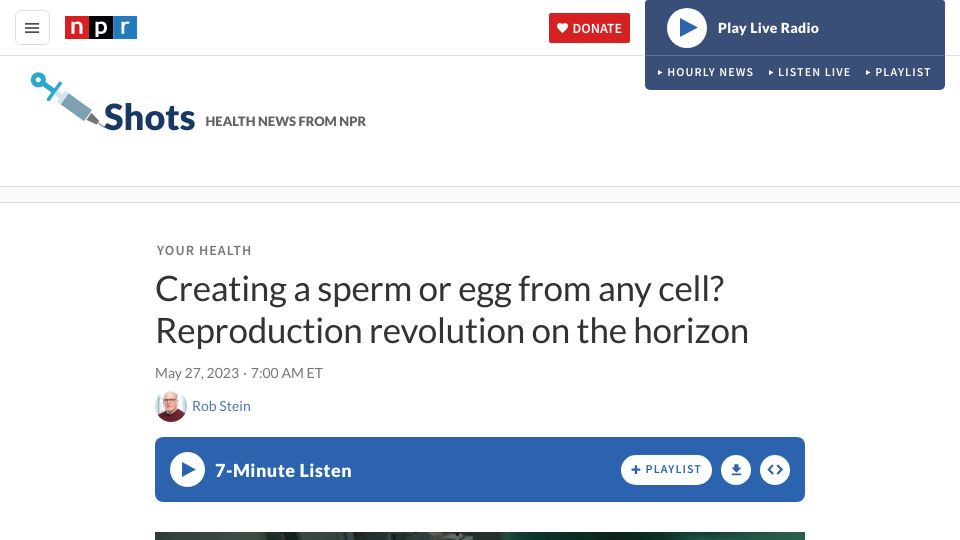Viewport: 960px width, 540px height.
Task: Open the Your Health category link
Action: (x=204, y=250)
